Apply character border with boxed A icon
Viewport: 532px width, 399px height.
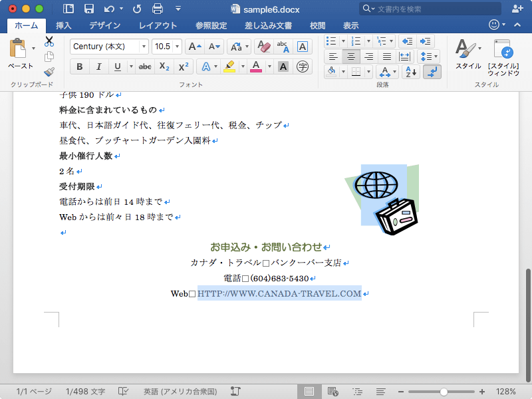tap(302, 47)
